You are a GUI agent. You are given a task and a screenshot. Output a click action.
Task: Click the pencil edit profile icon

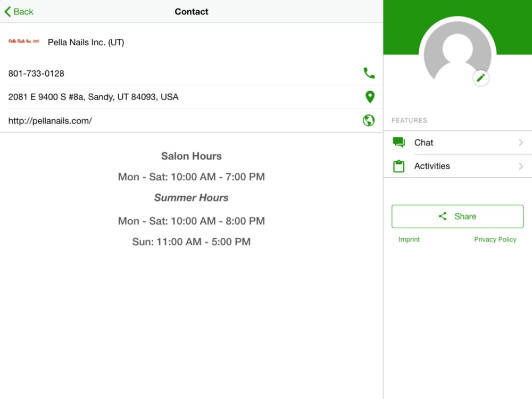[x=481, y=78]
